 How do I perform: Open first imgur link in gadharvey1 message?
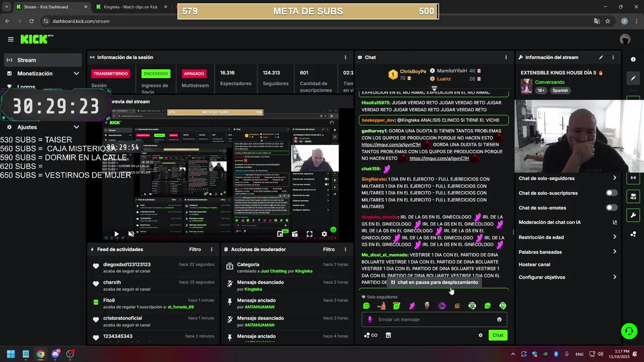(x=391, y=145)
